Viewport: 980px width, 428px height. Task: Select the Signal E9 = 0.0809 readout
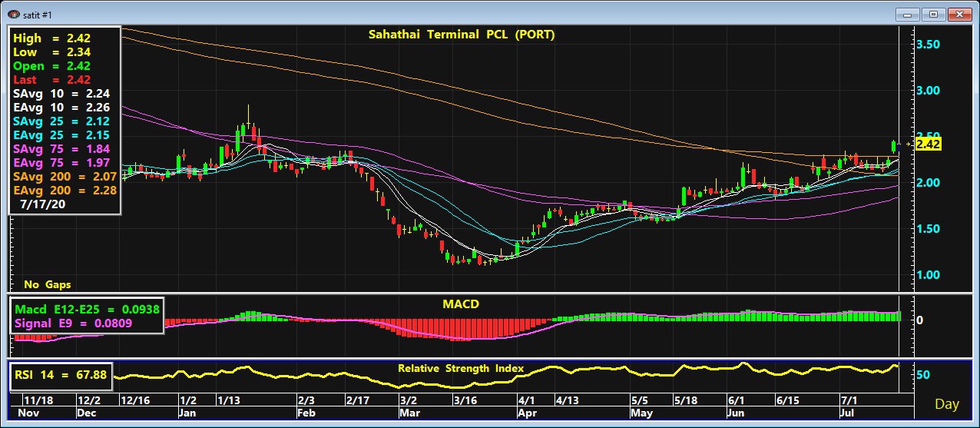73,323
